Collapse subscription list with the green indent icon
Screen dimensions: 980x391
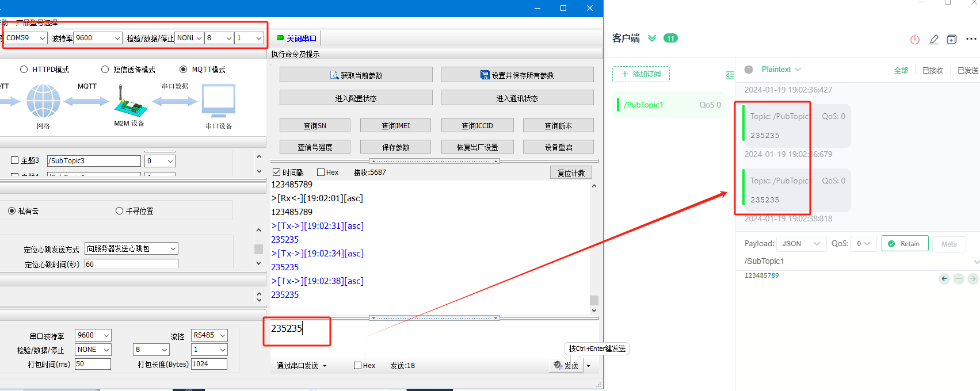pos(730,75)
